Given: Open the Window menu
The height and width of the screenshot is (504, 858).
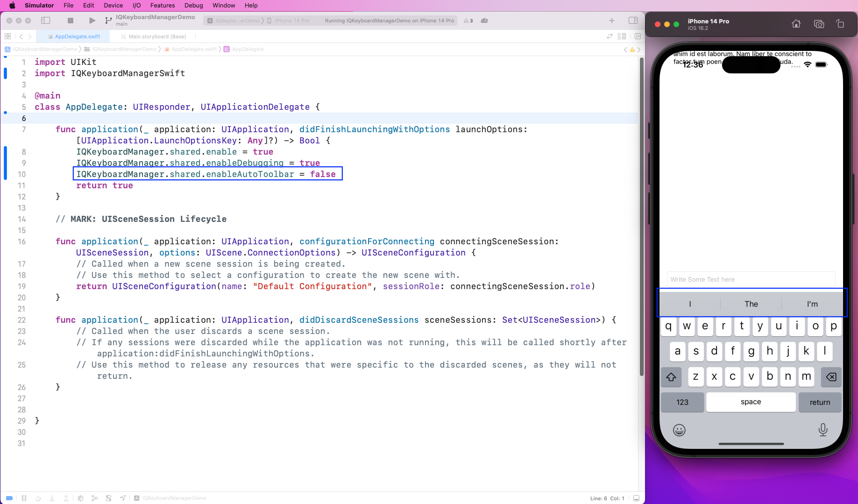Looking at the screenshot, I should 224,6.
